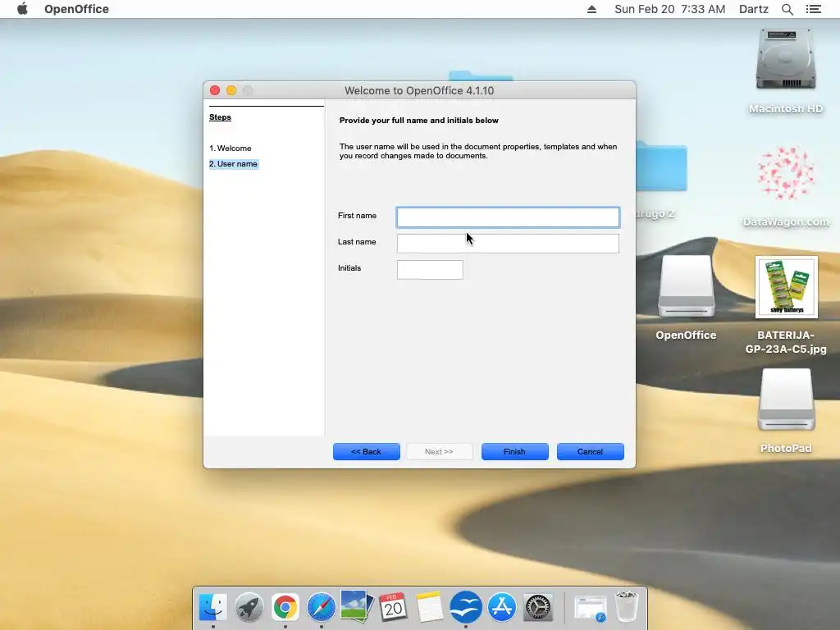Click the 'First name' label
840x630 pixels.
(x=358, y=216)
